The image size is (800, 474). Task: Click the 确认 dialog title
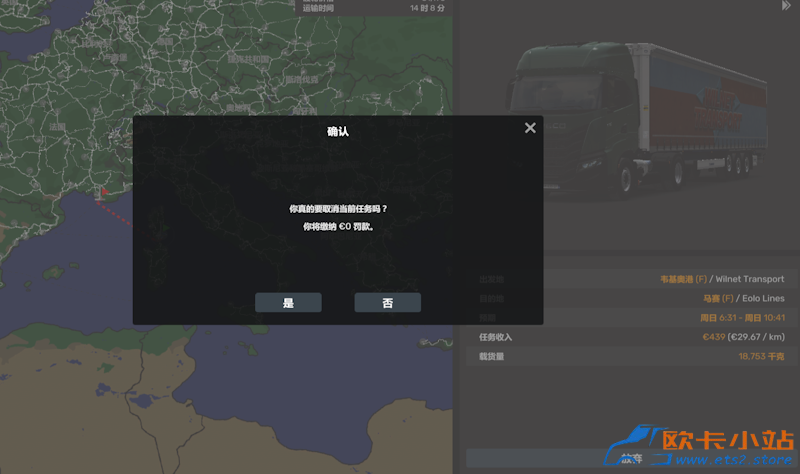click(338, 132)
